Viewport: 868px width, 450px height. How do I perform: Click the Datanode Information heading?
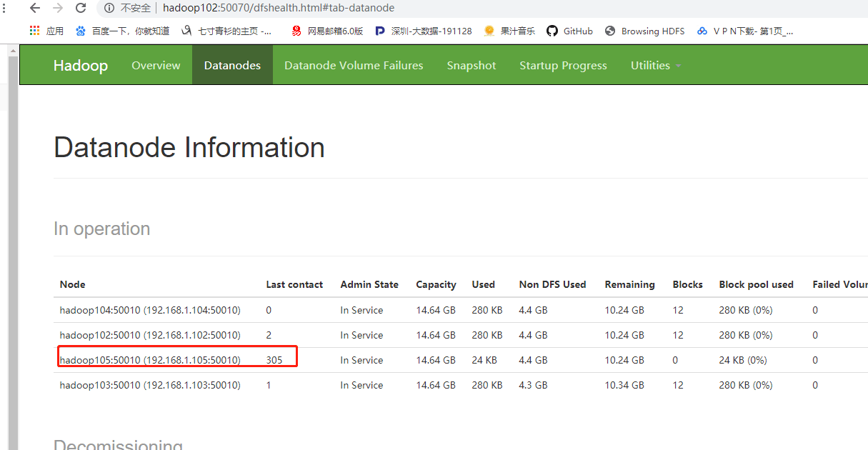[x=189, y=148]
